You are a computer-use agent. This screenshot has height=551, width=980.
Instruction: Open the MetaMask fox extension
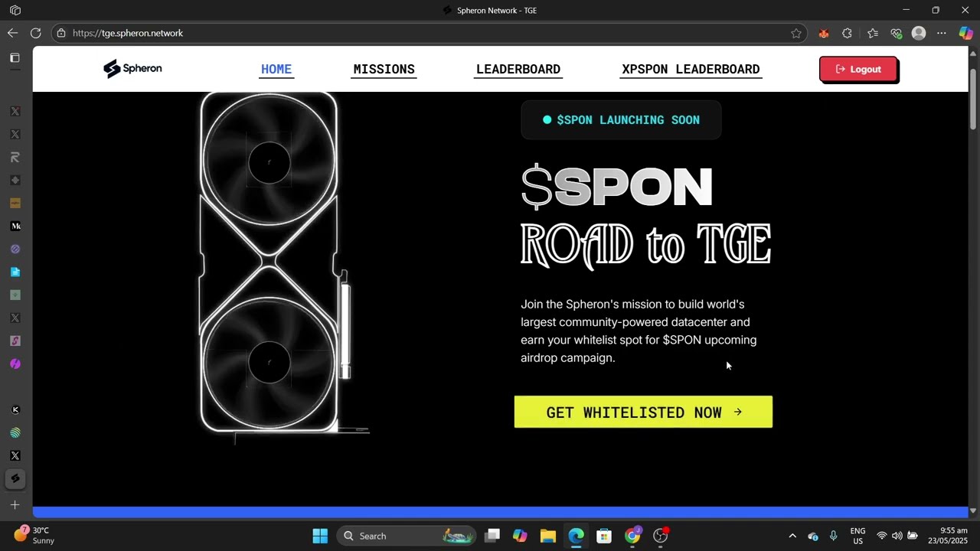click(824, 33)
